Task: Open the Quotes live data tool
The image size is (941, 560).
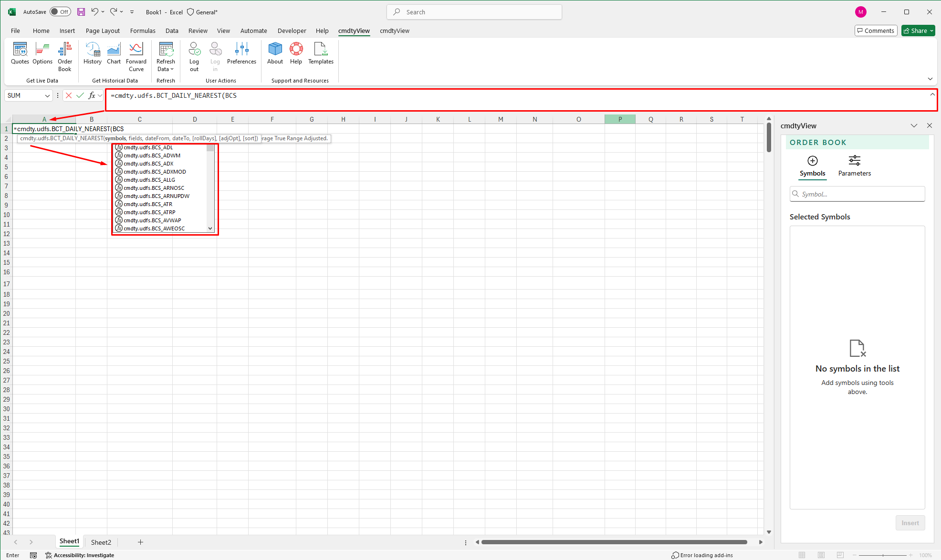Action: (x=20, y=53)
